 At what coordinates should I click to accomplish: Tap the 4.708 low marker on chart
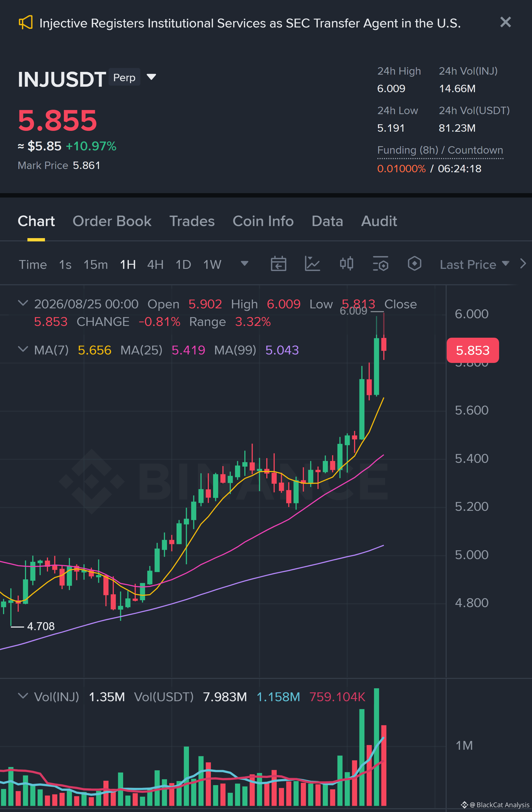(41, 626)
